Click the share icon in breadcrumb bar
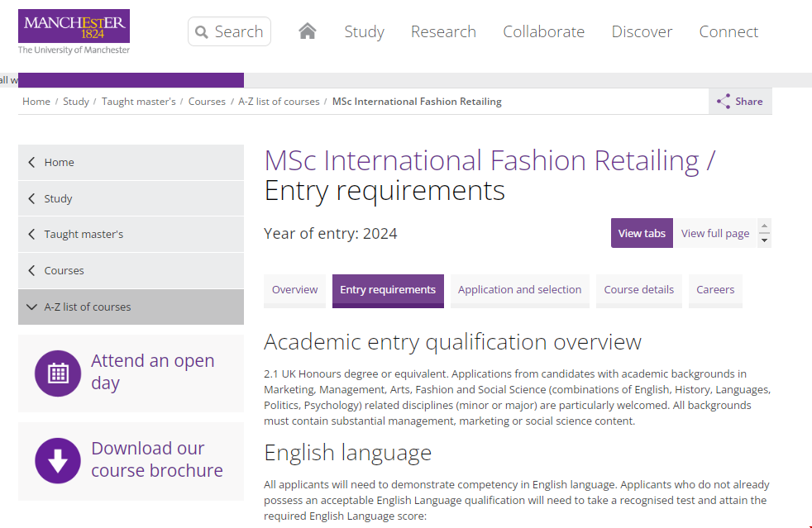 point(724,102)
